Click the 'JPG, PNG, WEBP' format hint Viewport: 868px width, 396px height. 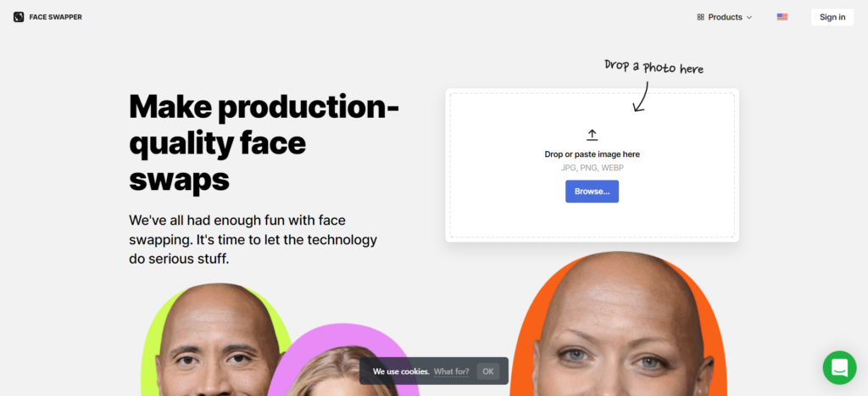pos(592,168)
